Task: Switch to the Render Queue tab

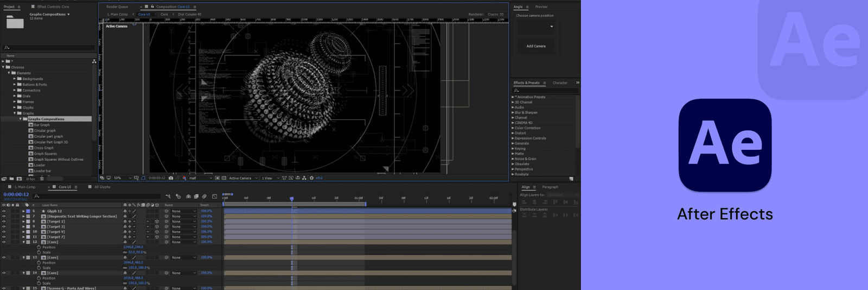Action: (x=117, y=7)
